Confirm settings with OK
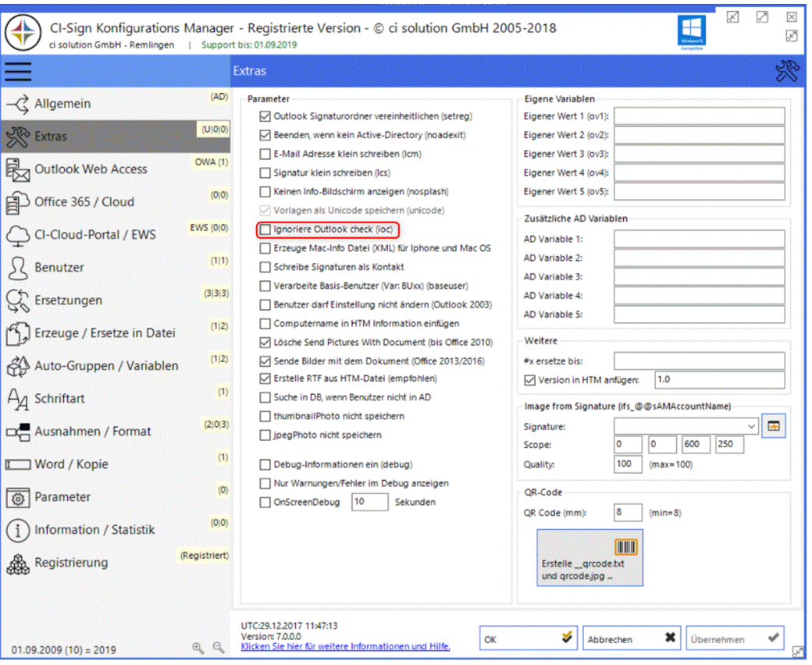 (x=528, y=638)
